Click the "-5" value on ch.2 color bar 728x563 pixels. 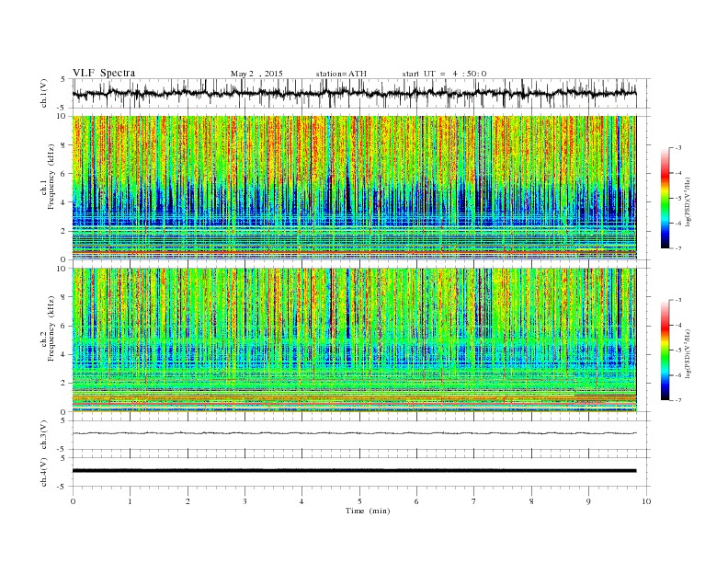pyautogui.click(x=677, y=350)
